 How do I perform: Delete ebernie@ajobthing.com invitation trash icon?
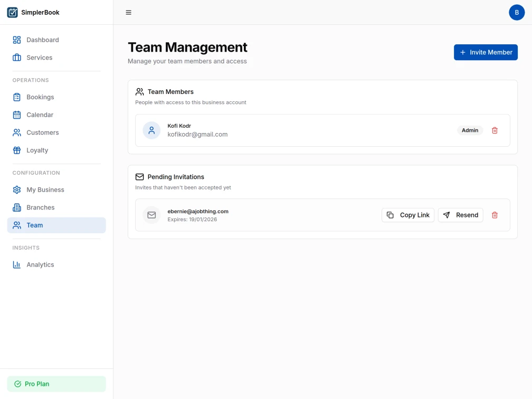[x=495, y=215]
